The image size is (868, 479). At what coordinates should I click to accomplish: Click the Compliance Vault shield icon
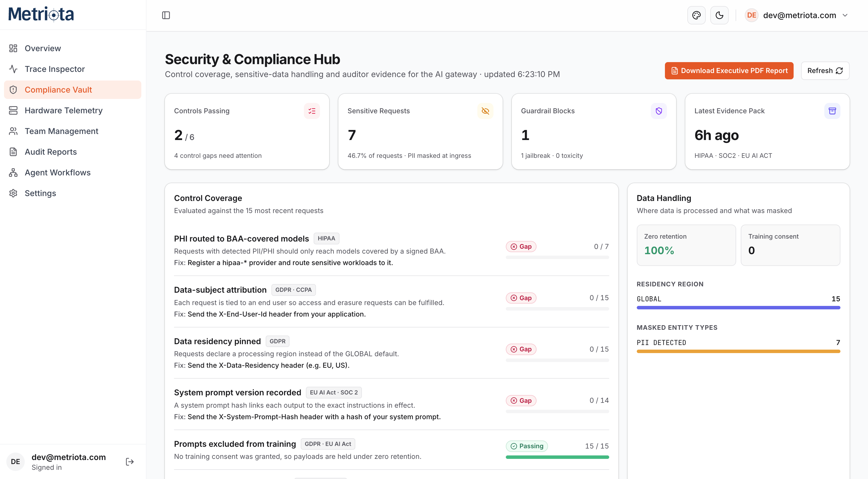13,90
